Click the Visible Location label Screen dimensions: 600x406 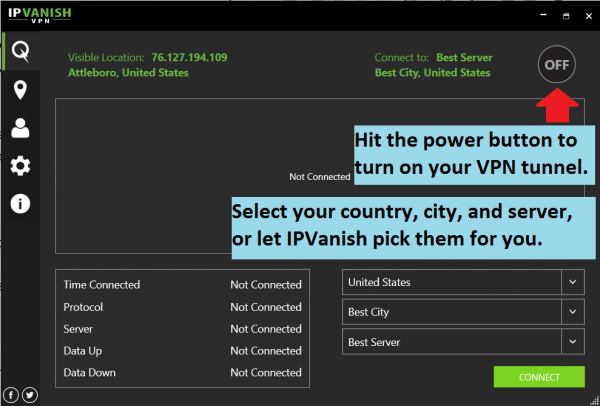(106, 57)
